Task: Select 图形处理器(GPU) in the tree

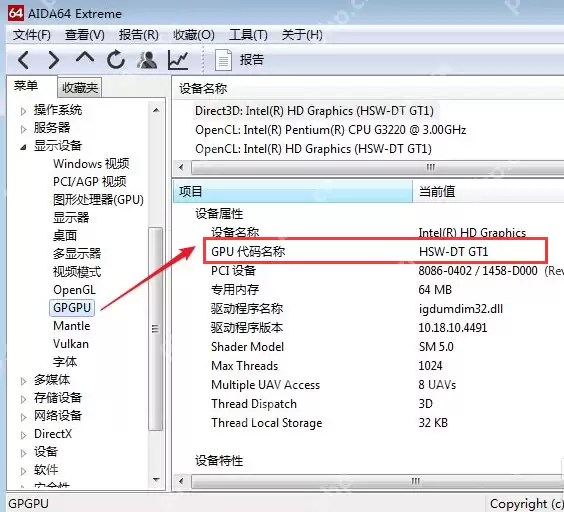Action: click(98, 200)
